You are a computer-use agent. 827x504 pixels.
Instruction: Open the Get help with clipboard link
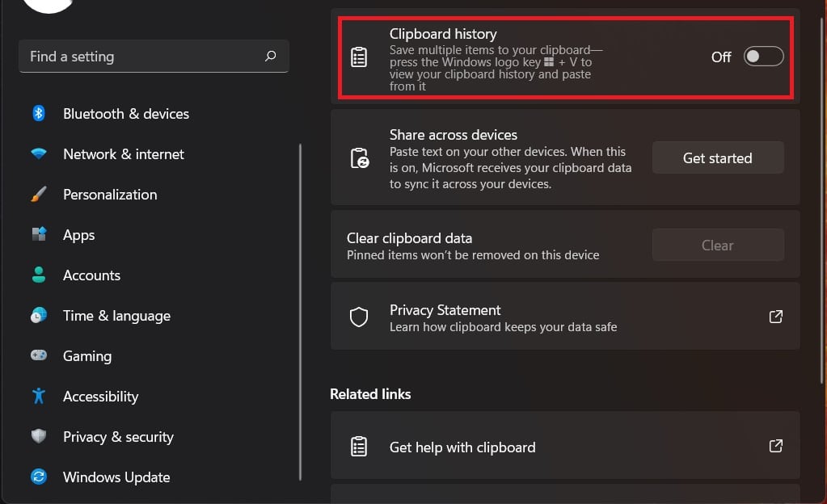click(x=565, y=446)
